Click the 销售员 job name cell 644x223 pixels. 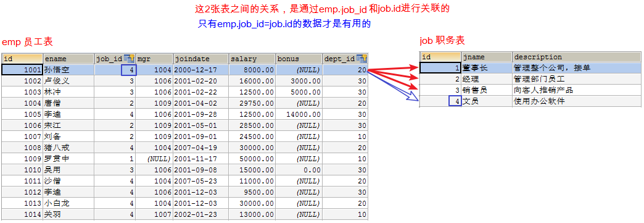[487, 90]
